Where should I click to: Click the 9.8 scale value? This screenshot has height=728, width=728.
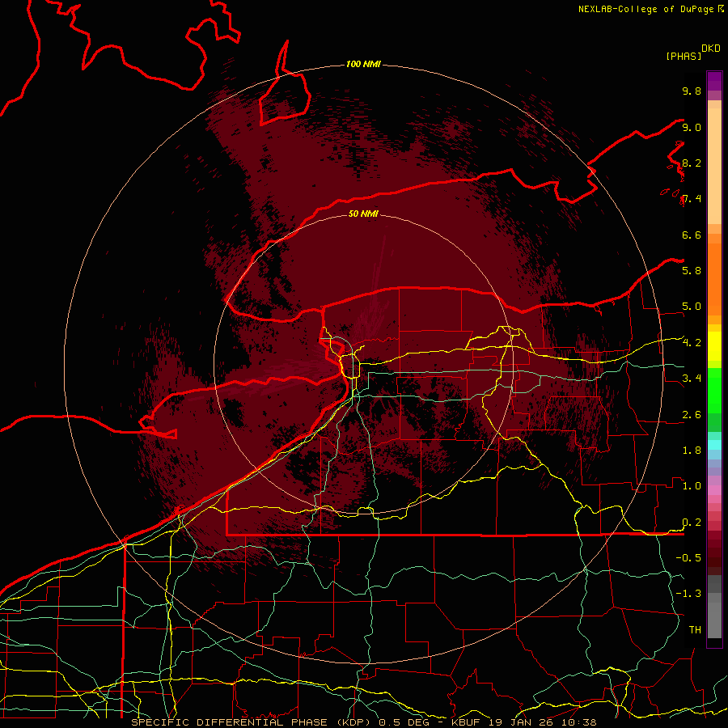pyautogui.click(x=692, y=91)
